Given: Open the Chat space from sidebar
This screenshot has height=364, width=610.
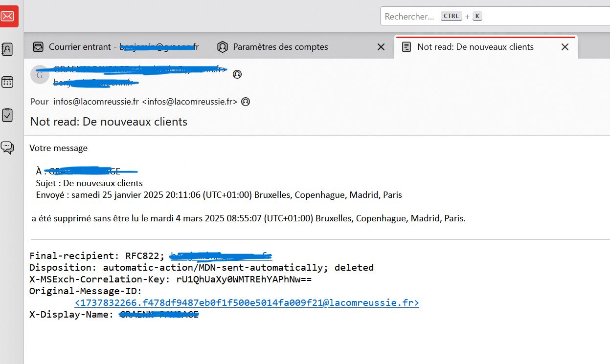Looking at the screenshot, I should [x=8, y=148].
